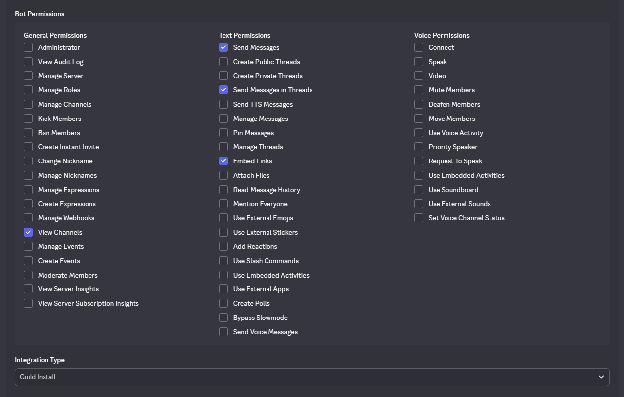Screen dimensions: 624x397
Task: Enable View Server Subscription Insights
Action: 28,304
